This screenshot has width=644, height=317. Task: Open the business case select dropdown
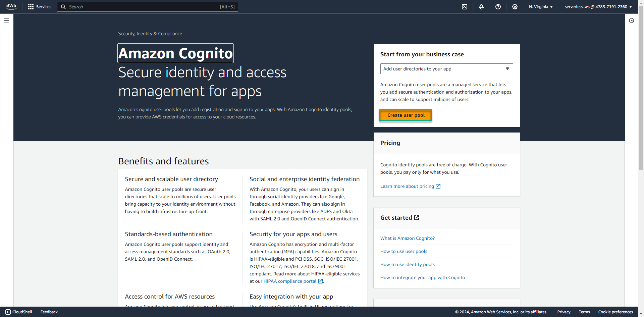coord(446,69)
